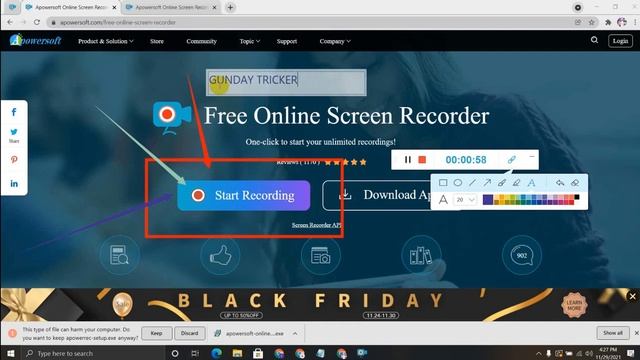Click the Start Recording button
The height and width of the screenshot is (360, 640).
tap(244, 196)
